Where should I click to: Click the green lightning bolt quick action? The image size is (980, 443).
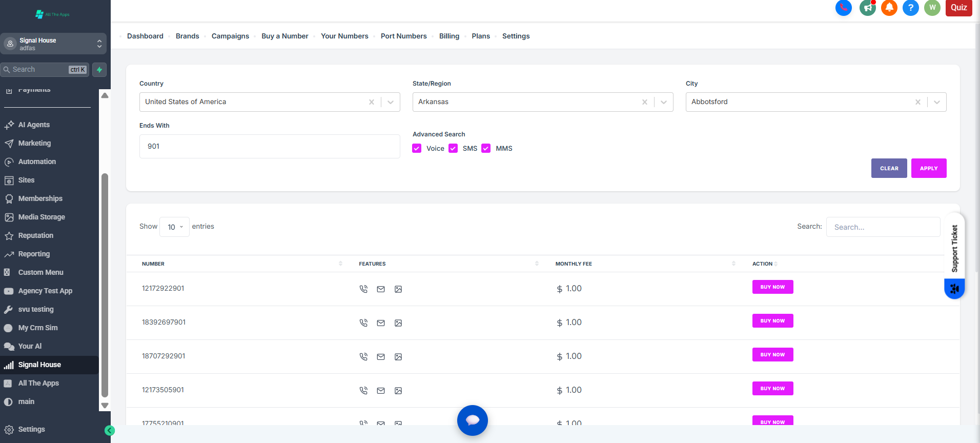[x=99, y=70]
